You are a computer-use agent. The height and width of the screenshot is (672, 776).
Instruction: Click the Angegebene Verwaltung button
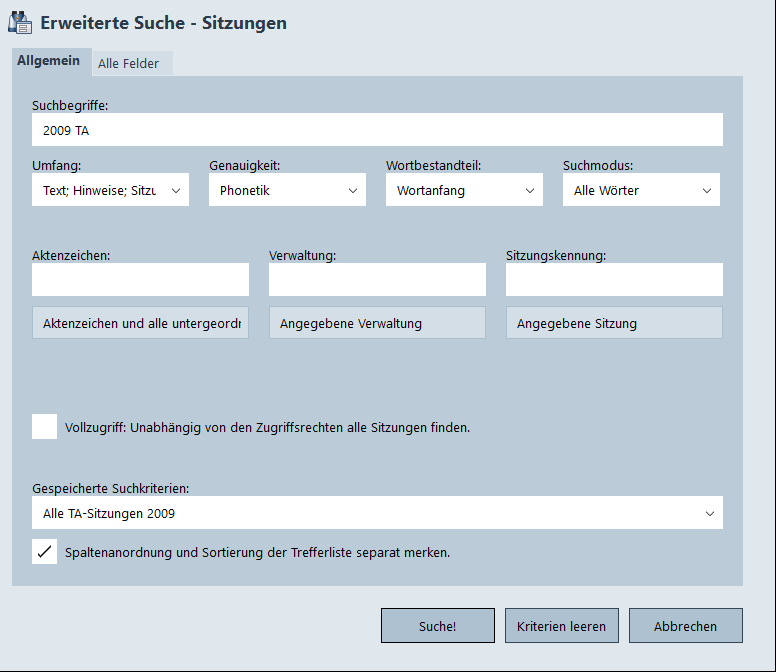[377, 323]
